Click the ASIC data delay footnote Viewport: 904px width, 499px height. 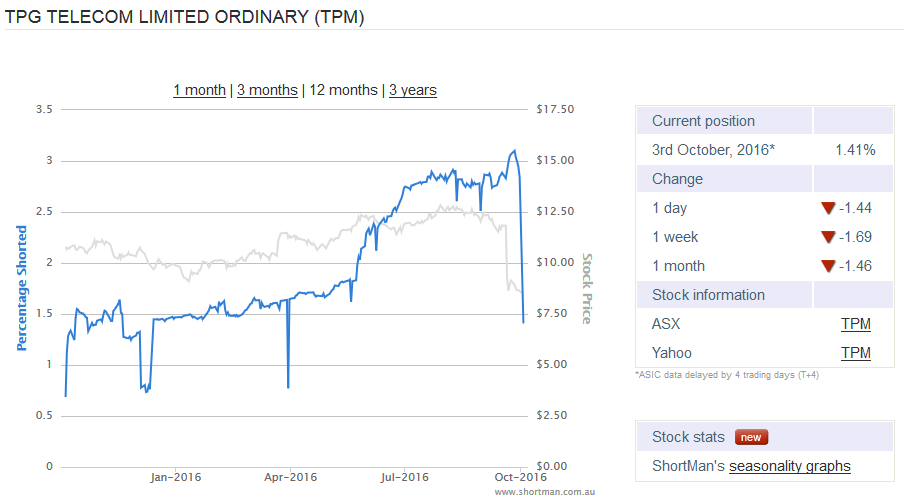pyautogui.click(x=727, y=375)
